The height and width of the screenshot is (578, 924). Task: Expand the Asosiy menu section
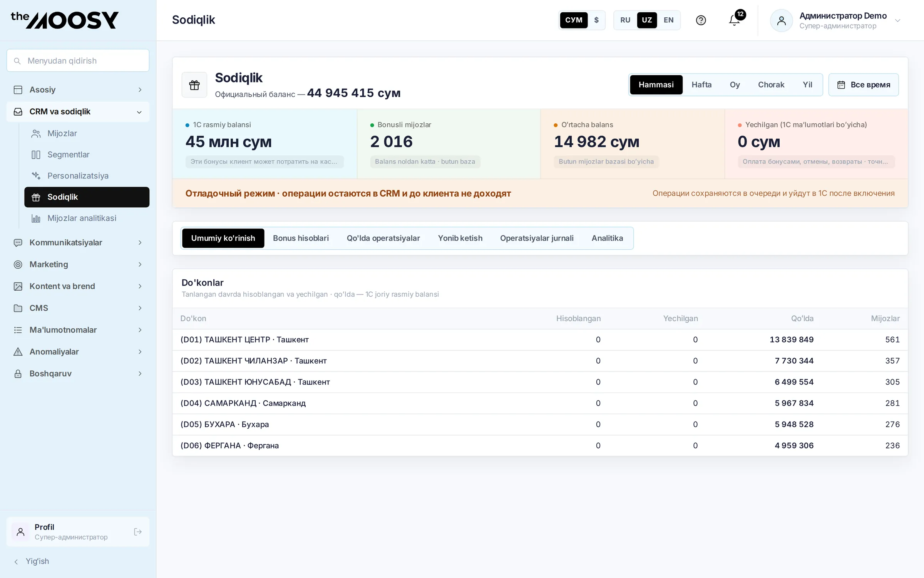tap(78, 90)
